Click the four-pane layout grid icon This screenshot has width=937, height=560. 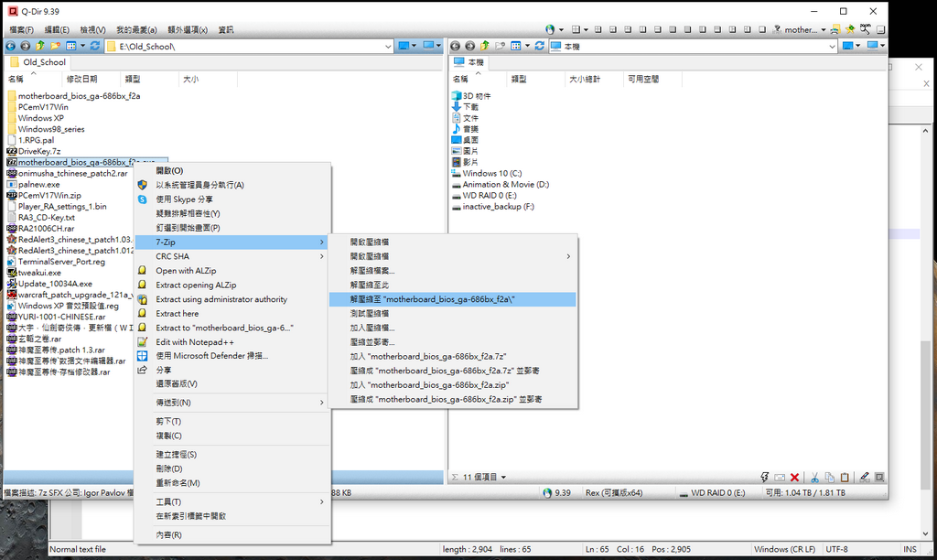(x=576, y=29)
